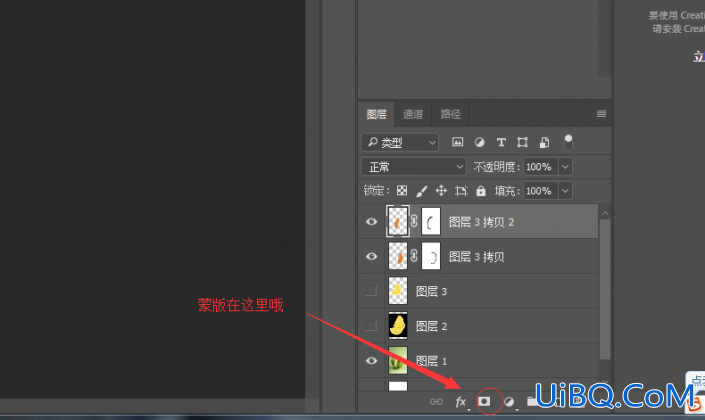Screen dimensions: 705x420
Task: Click the 不透明度 100% value field
Action: click(x=541, y=167)
